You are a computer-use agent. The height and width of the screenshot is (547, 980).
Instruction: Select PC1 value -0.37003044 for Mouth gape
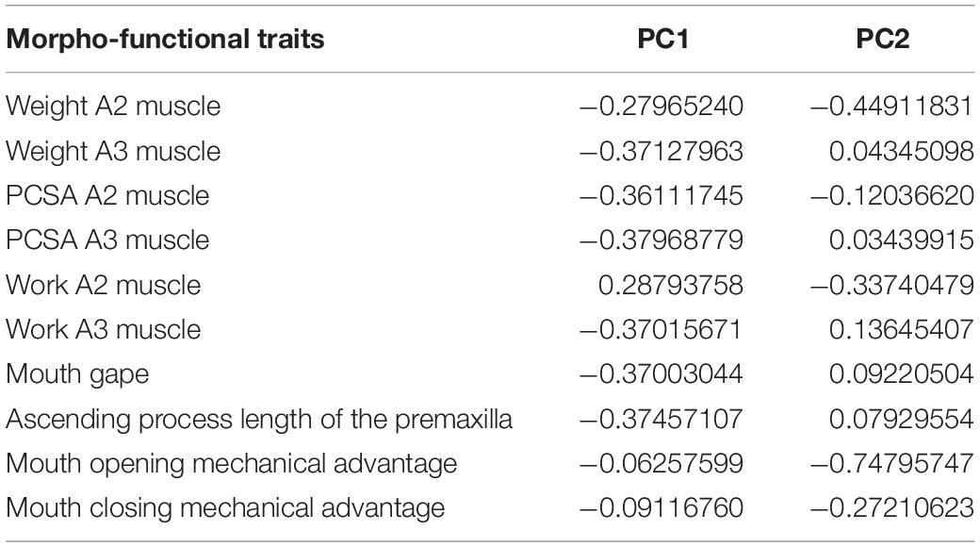pos(661,374)
